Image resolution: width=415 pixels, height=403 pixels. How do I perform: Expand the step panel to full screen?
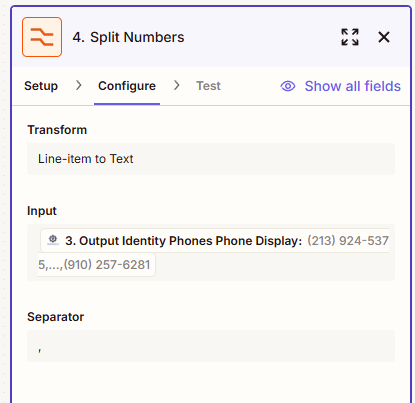pyautogui.click(x=350, y=37)
